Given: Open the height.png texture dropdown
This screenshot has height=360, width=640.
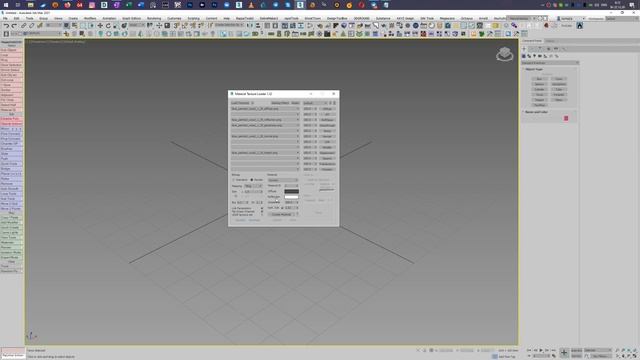Looking at the screenshot, I should pos(265,153).
